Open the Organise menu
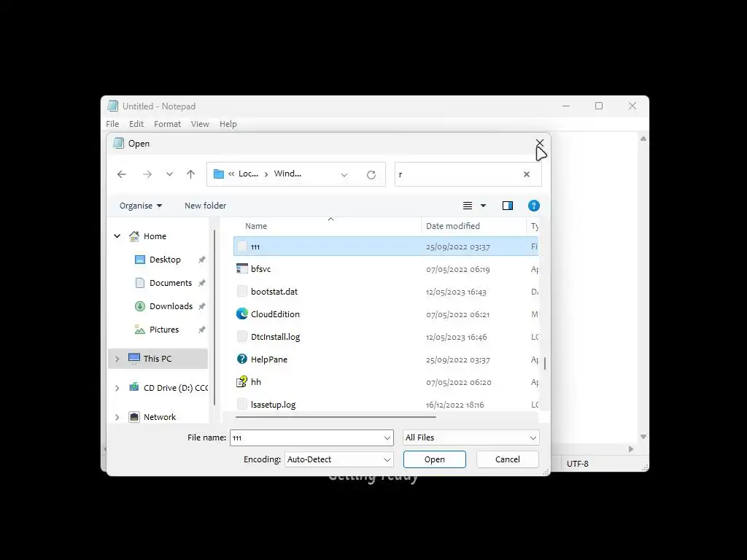The image size is (747, 560). pyautogui.click(x=141, y=206)
